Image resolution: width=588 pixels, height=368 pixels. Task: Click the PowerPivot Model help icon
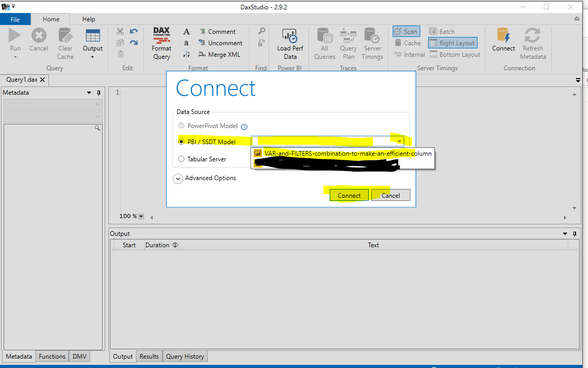pos(244,126)
